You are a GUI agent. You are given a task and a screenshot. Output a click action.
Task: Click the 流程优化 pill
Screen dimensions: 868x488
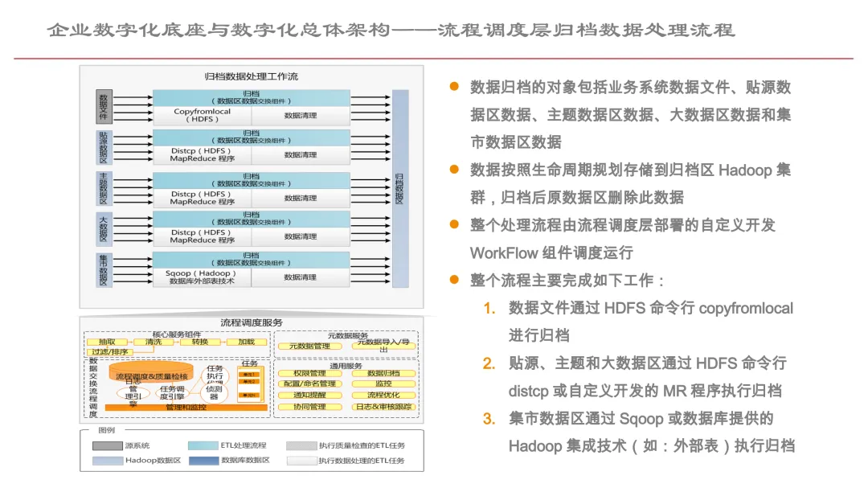(383, 395)
